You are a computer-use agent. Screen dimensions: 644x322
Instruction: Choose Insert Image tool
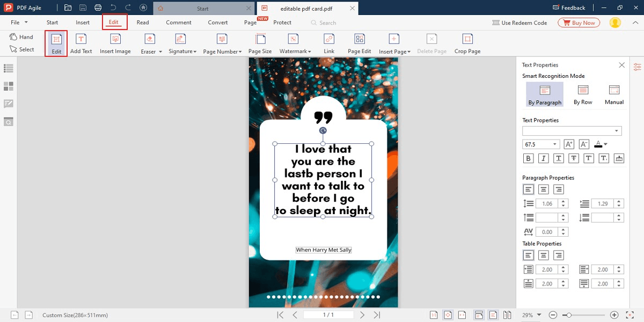tap(115, 43)
